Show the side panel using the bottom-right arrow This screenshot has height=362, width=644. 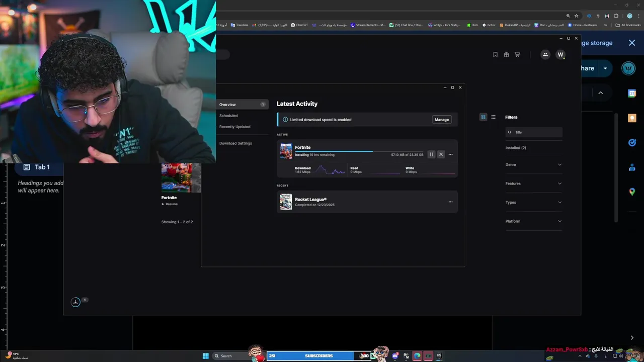632,338
